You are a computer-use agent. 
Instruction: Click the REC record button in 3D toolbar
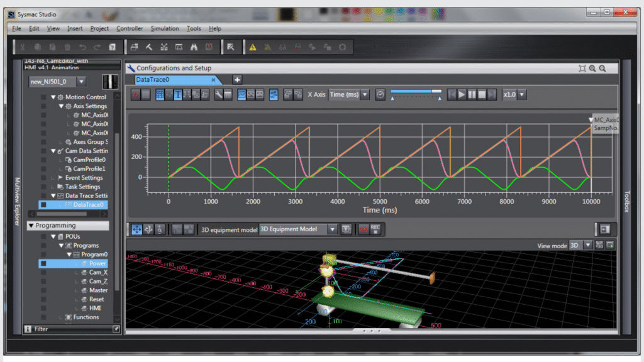[x=375, y=229]
